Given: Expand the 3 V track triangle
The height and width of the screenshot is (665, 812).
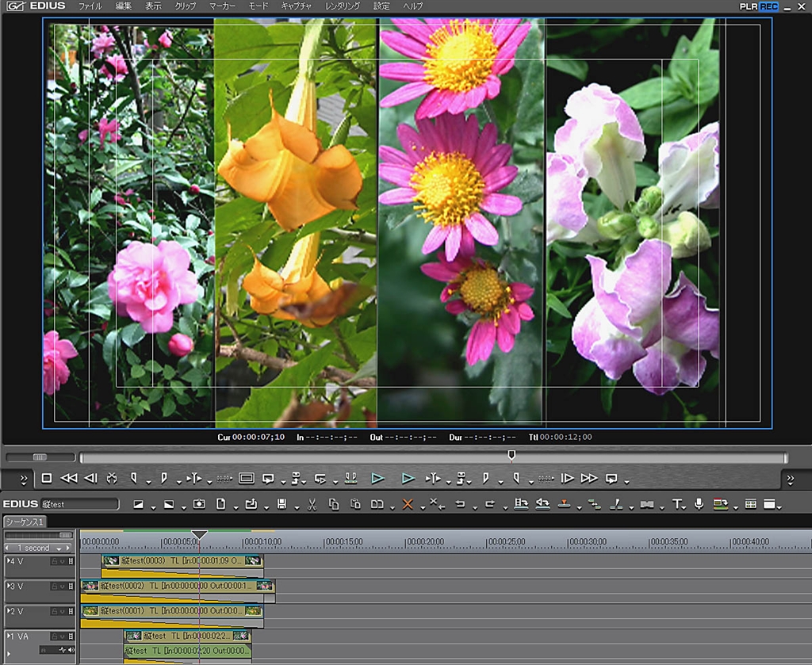Looking at the screenshot, I should [x=10, y=586].
